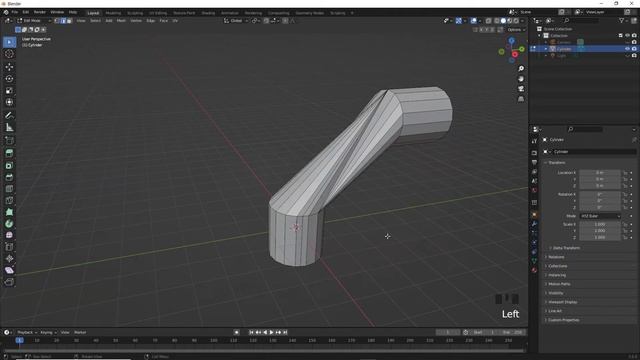Select the Shrink/Fatten tool

tap(9, 258)
